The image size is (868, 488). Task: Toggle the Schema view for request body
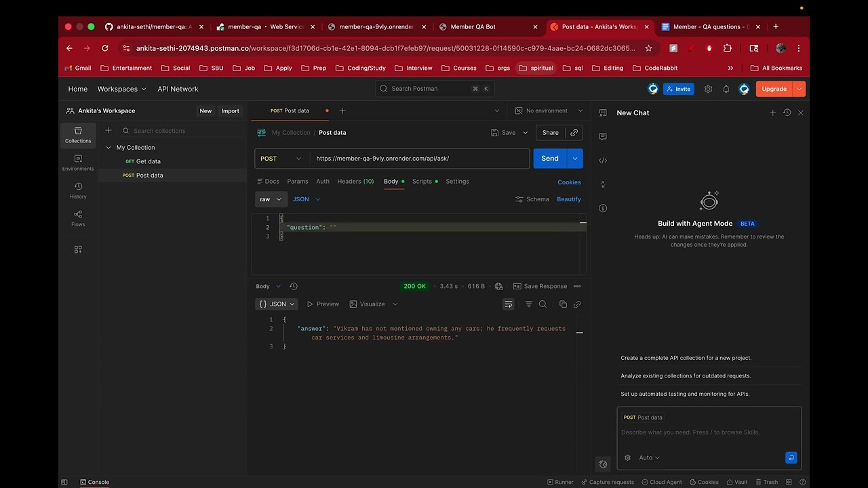coord(532,199)
